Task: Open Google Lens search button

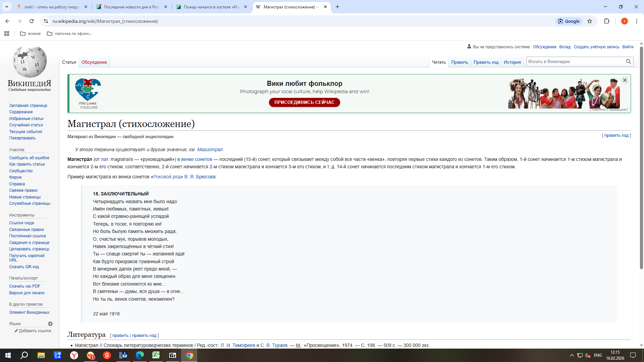Action: click(569, 21)
